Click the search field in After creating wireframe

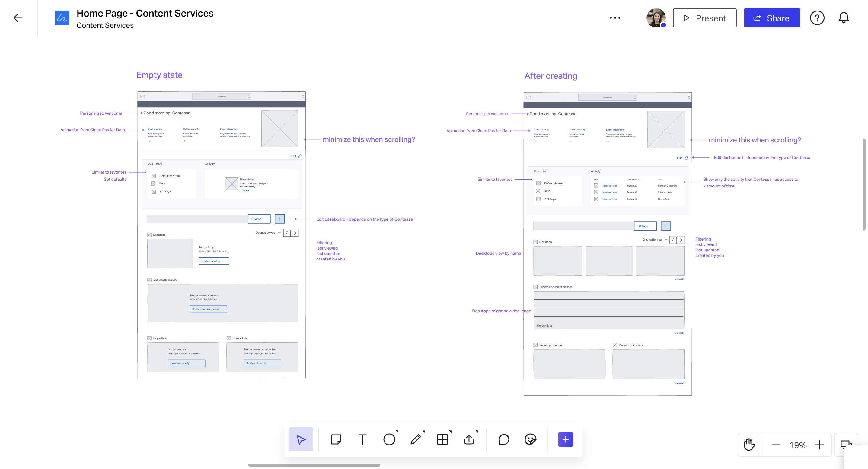583,226
